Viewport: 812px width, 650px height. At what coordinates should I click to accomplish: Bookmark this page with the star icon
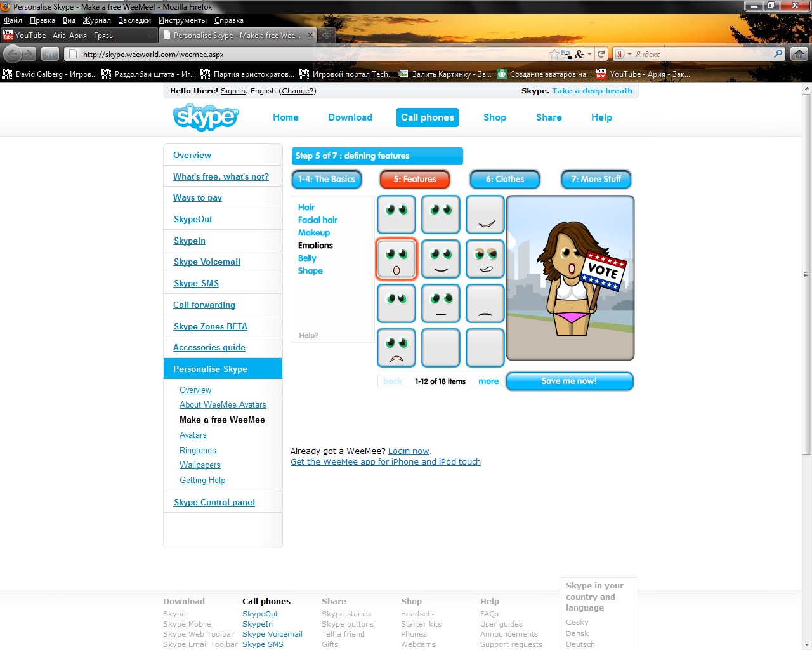tap(554, 54)
